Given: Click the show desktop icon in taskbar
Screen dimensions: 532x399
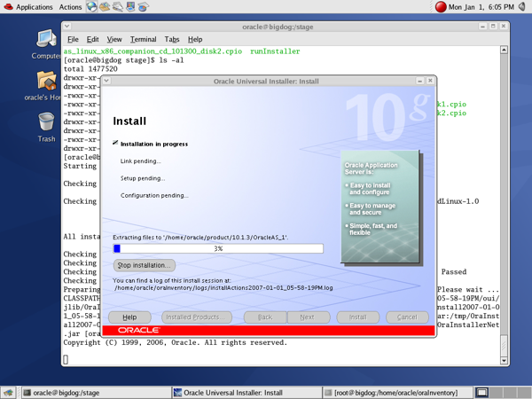Looking at the screenshot, I should click(x=8, y=392).
